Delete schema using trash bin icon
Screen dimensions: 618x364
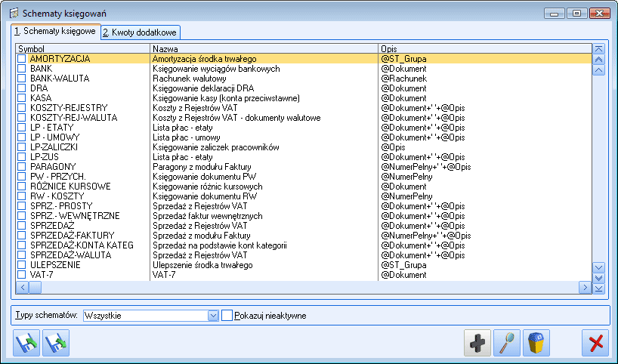536,342
